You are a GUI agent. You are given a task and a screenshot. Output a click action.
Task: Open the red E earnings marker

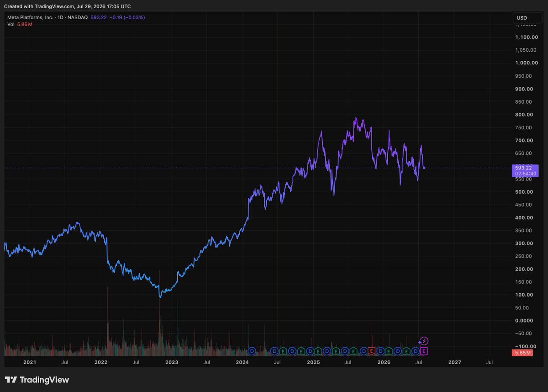pyautogui.click(x=372, y=351)
